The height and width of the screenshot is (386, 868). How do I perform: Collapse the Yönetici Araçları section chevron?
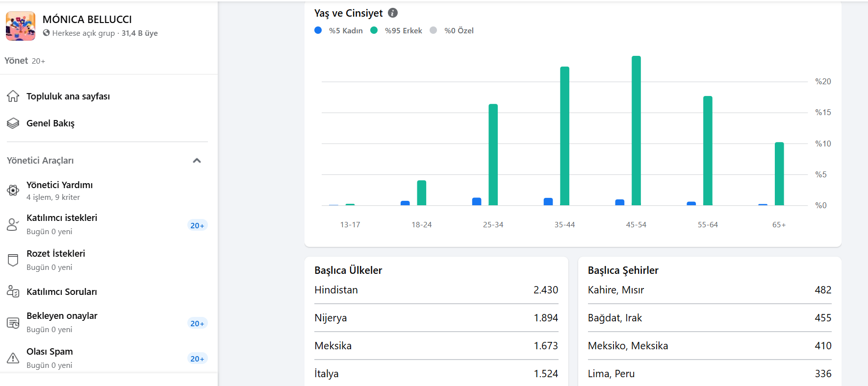197,161
